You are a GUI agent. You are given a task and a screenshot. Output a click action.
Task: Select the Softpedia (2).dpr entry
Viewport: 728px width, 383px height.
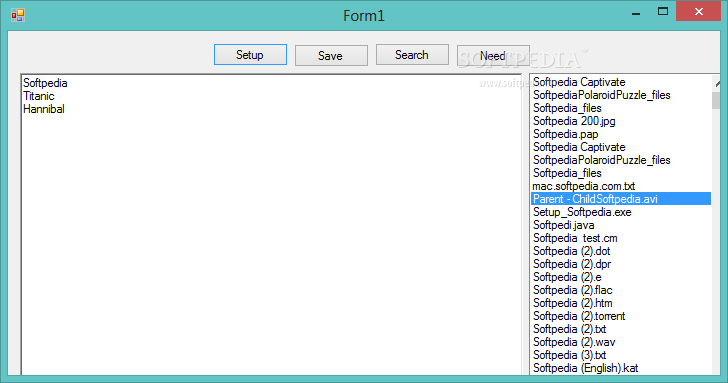pyautogui.click(x=621, y=264)
